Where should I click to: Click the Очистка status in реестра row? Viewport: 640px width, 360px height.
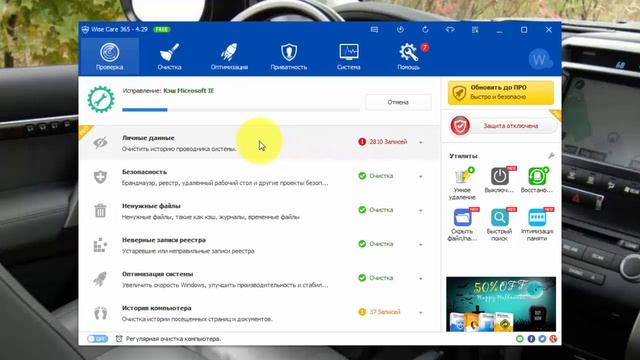(x=376, y=244)
